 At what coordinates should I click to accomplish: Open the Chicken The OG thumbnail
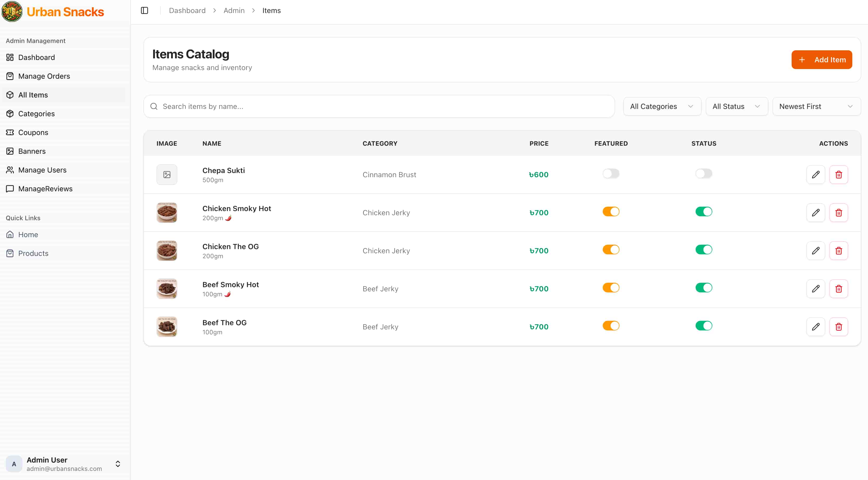click(x=167, y=250)
